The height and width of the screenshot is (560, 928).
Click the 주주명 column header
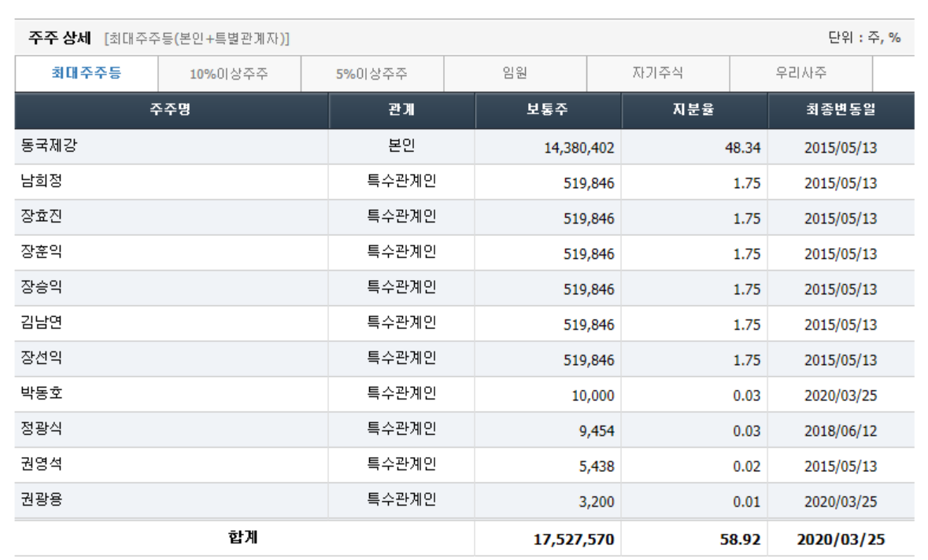[171, 110]
